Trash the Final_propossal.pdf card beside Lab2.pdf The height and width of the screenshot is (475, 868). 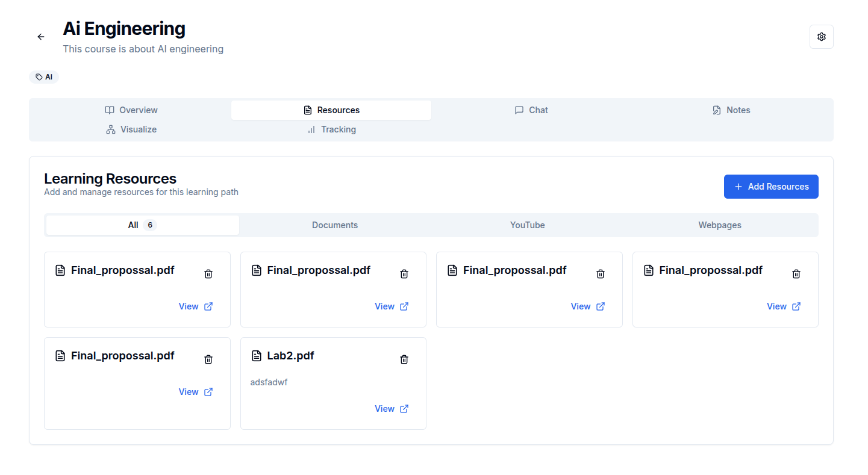(x=208, y=359)
